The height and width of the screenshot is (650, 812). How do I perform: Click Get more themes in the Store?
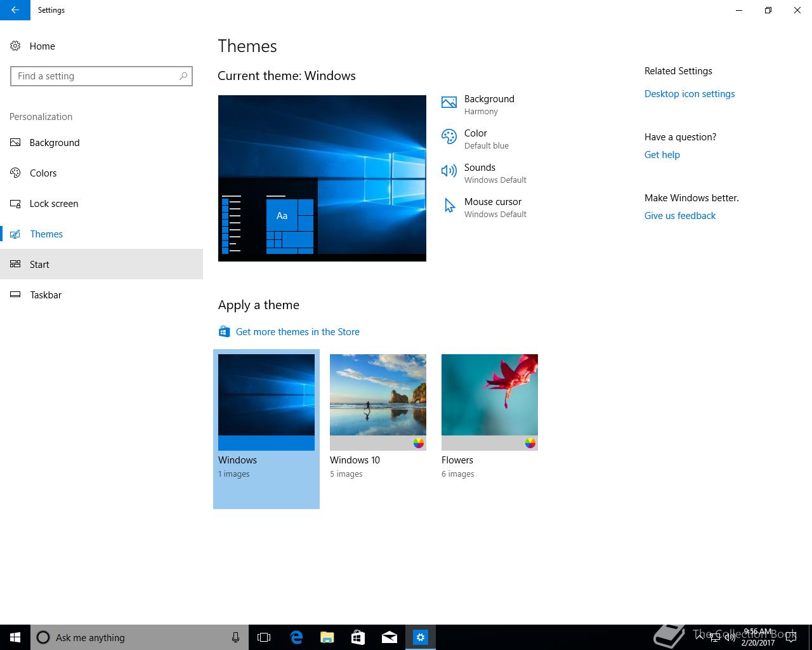tap(298, 331)
